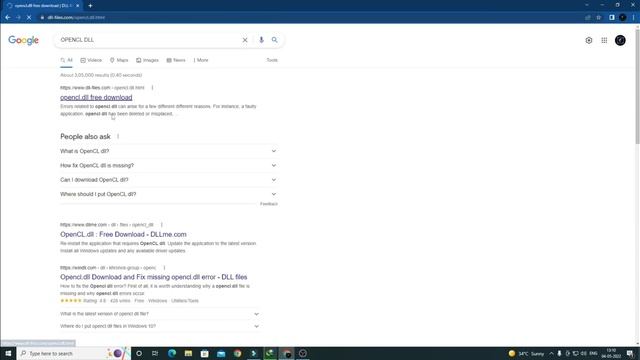The width and height of the screenshot is (640, 360).
Task: Open the taskbar clock and date
Action: tap(611, 353)
